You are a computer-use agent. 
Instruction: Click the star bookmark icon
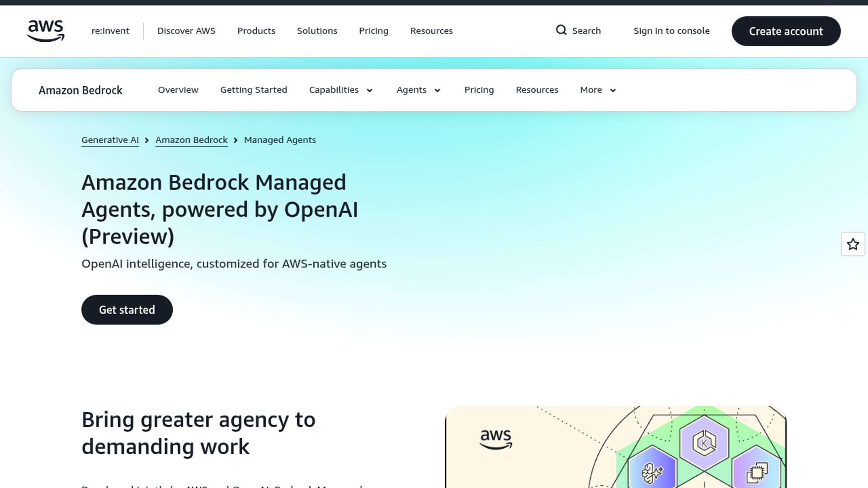pyautogui.click(x=853, y=244)
